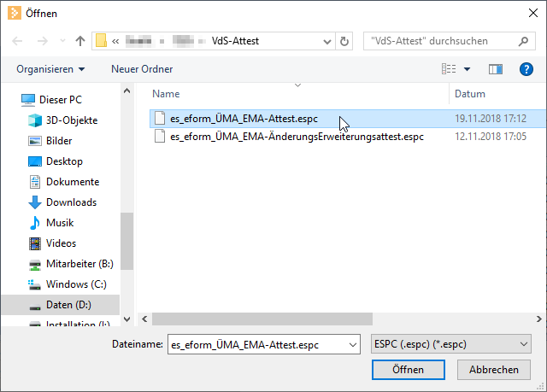The height and width of the screenshot is (392, 547).
Task: Open the Downloads folder in sidebar
Action: click(x=71, y=202)
